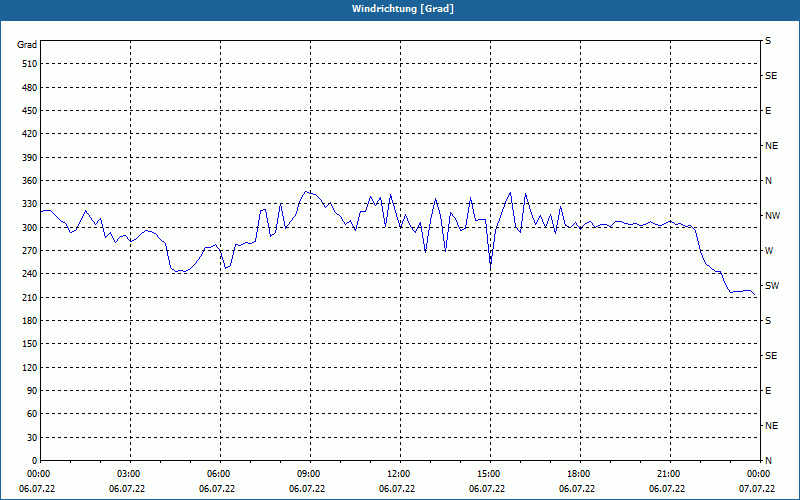Image resolution: width=800 pixels, height=500 pixels.
Task: Select the SE compass label level with 480
Action: point(771,76)
